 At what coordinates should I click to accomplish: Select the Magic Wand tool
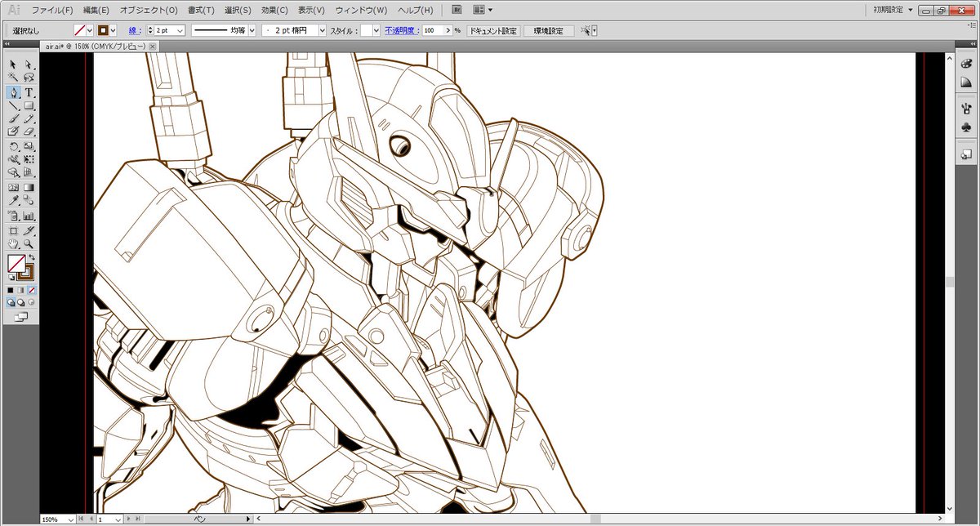[x=14, y=78]
